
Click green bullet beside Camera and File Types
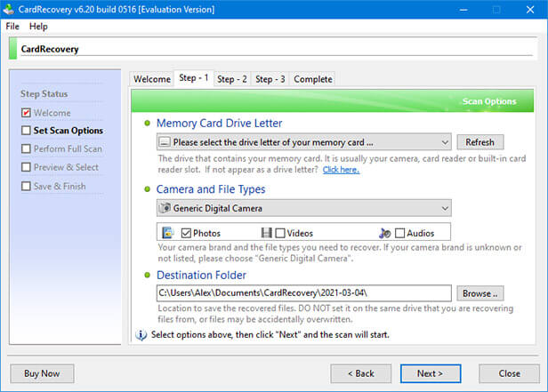click(x=148, y=188)
